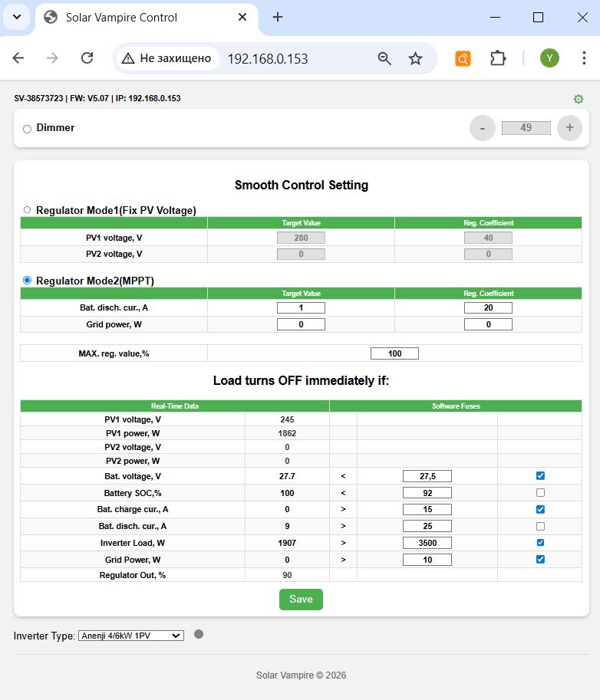Viewport: 600px width, 700px height.
Task: Click the MAX. reg. value input field
Action: click(394, 353)
